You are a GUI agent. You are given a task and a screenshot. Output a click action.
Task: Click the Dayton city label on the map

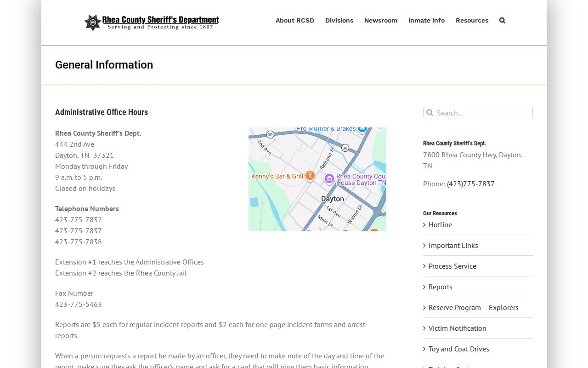click(x=333, y=199)
